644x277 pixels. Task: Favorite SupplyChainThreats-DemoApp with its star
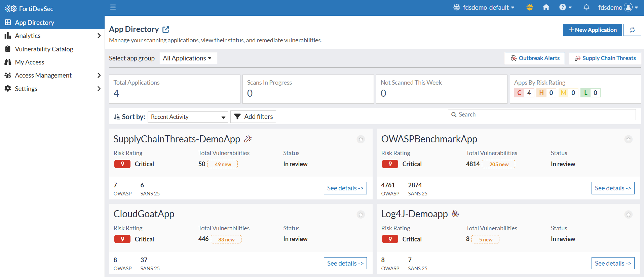coord(361,139)
